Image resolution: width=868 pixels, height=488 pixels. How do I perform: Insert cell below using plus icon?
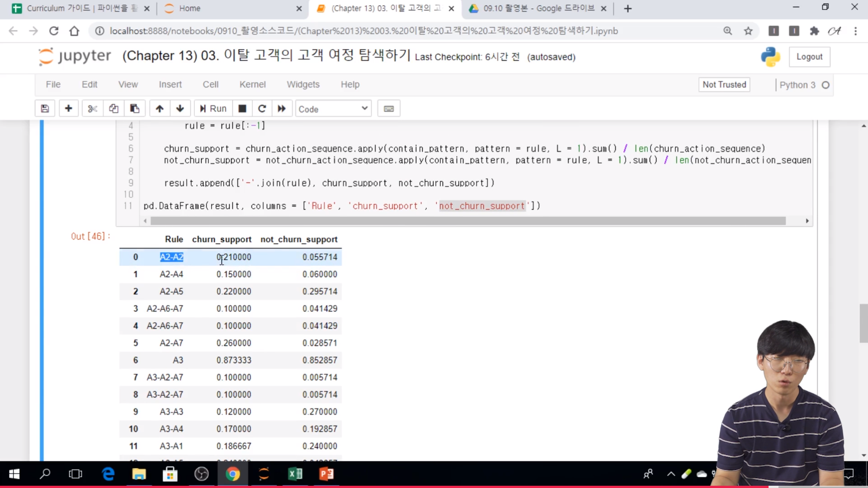[x=68, y=108]
